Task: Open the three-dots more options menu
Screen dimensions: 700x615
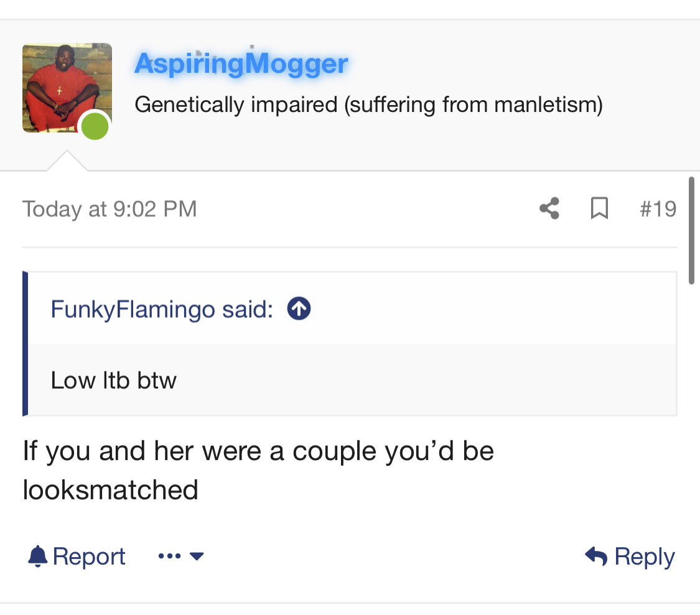Action: [x=170, y=556]
